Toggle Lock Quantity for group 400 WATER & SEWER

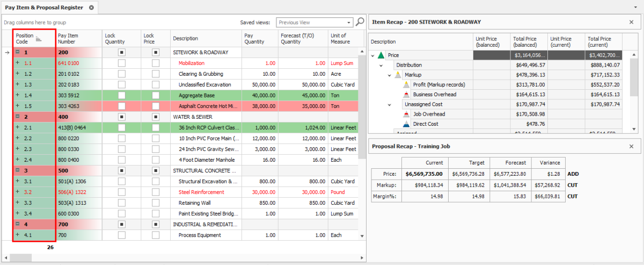122,117
